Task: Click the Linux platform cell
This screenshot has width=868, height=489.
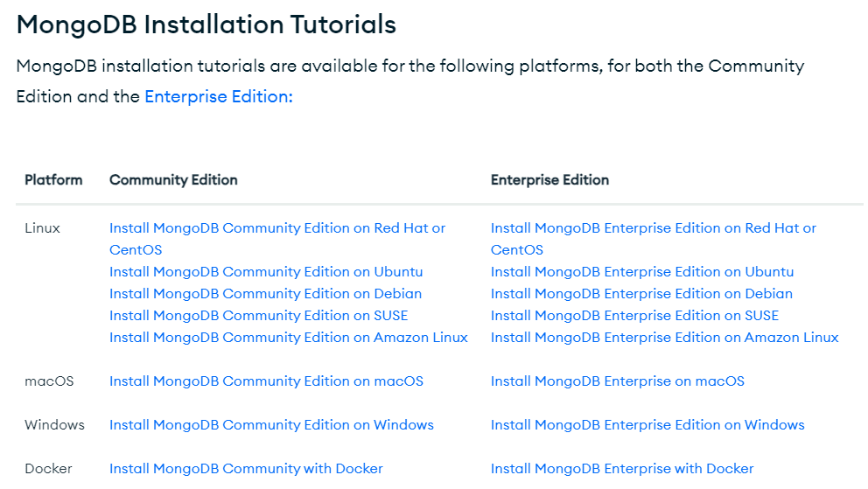Action: (x=42, y=228)
